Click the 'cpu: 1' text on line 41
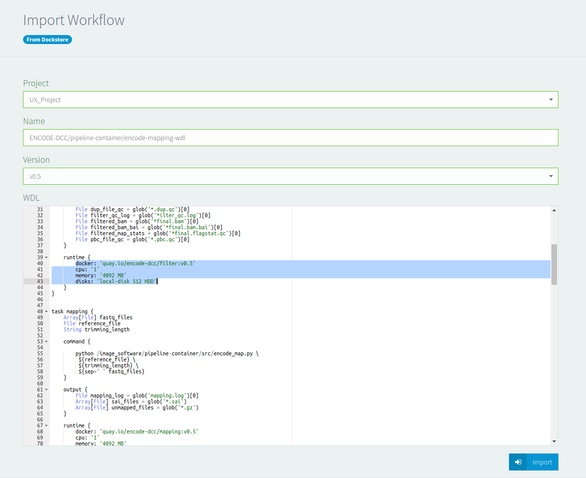Viewport: 586px width, 478px height. click(x=87, y=269)
